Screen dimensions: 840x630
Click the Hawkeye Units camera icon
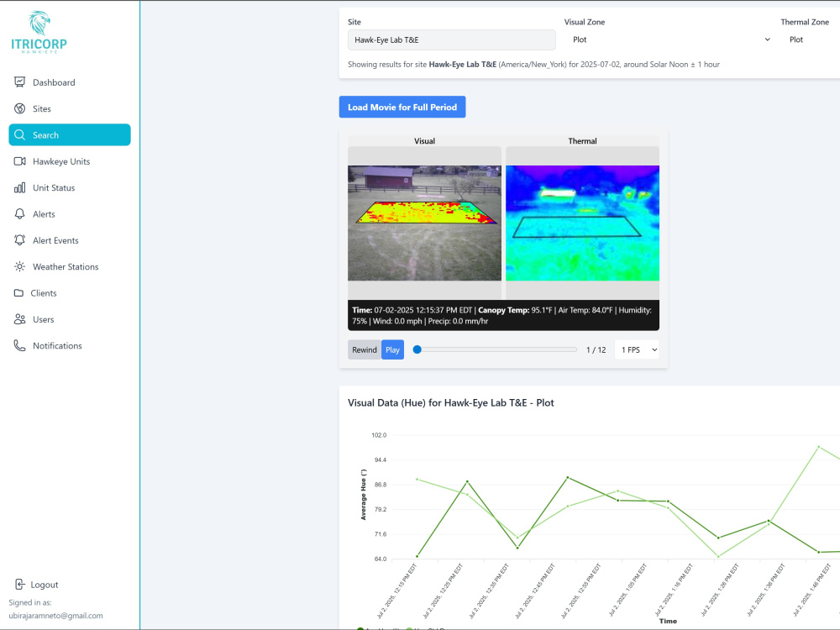20,160
